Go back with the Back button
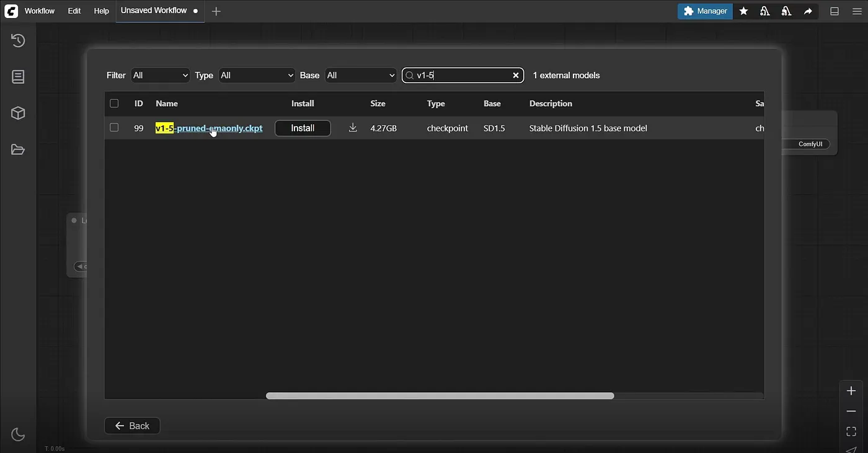 click(132, 426)
